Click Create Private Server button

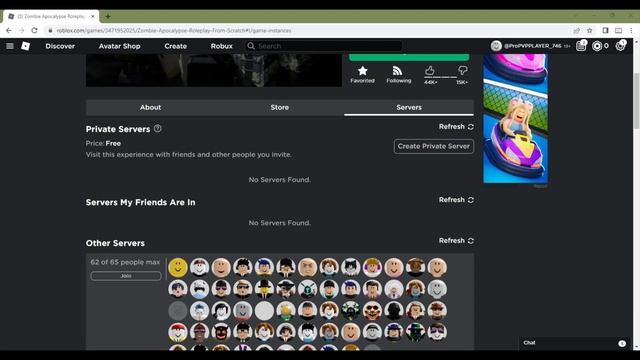point(433,146)
